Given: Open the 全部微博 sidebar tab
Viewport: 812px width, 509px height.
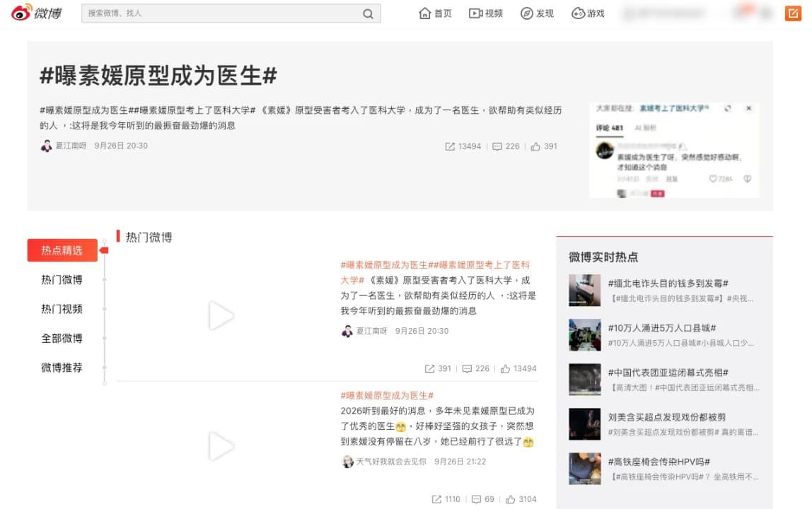Looking at the screenshot, I should 62,338.
